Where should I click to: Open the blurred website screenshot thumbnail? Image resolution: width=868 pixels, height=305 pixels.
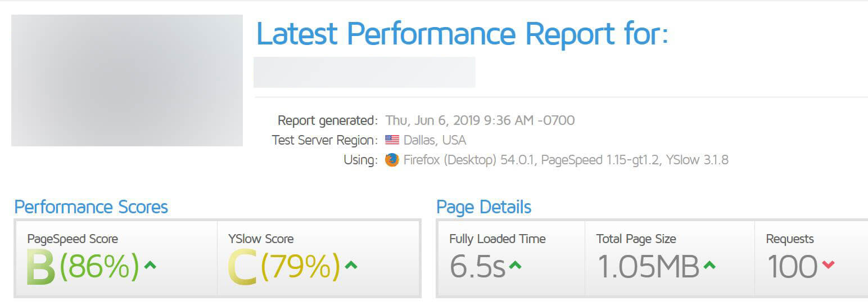point(127,80)
